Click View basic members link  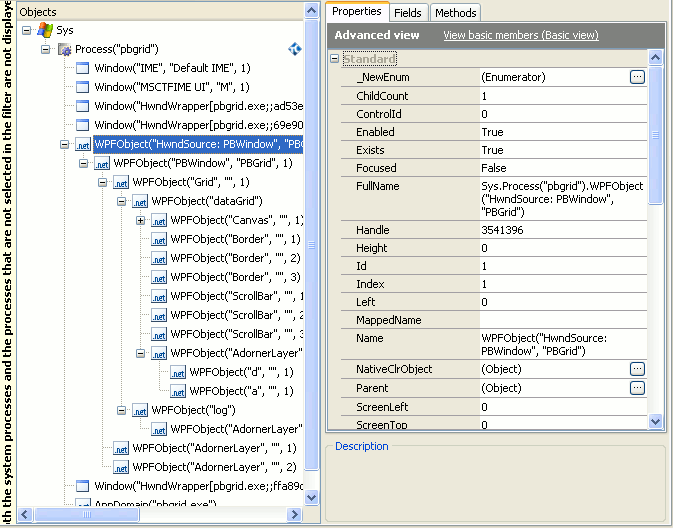pos(520,35)
